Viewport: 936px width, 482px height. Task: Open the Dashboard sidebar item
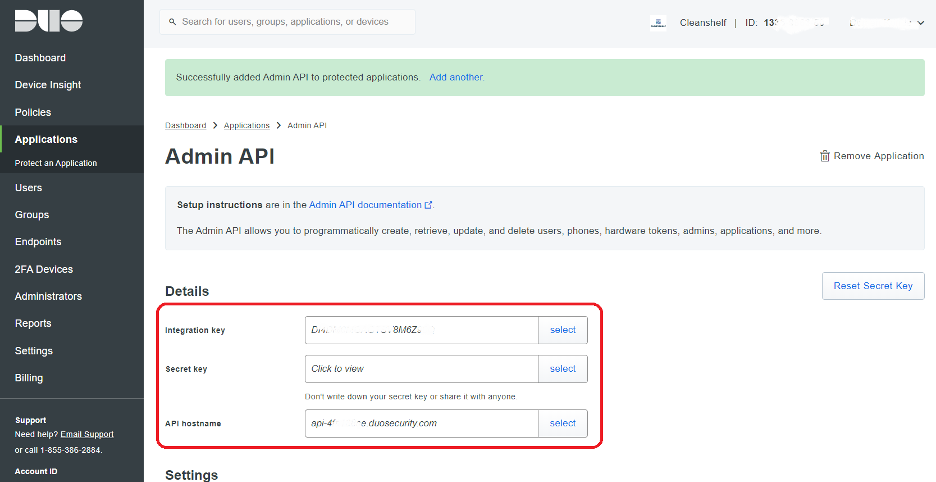[40, 58]
